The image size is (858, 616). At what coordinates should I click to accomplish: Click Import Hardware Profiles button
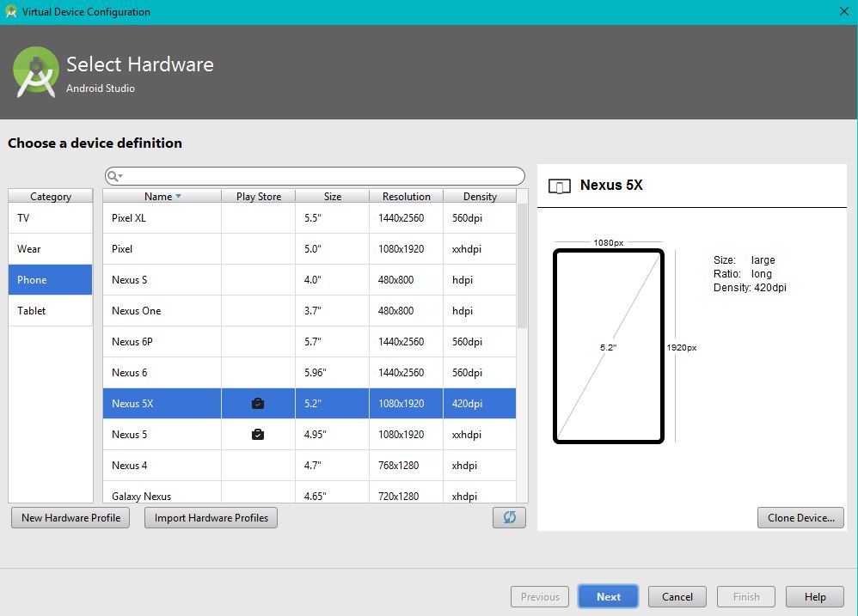(x=211, y=517)
